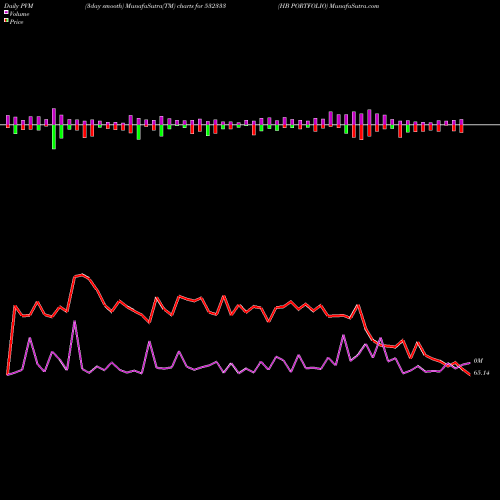The image size is (500, 500).
Task: Click the tallest purple volume line spike
Action: tap(74, 321)
